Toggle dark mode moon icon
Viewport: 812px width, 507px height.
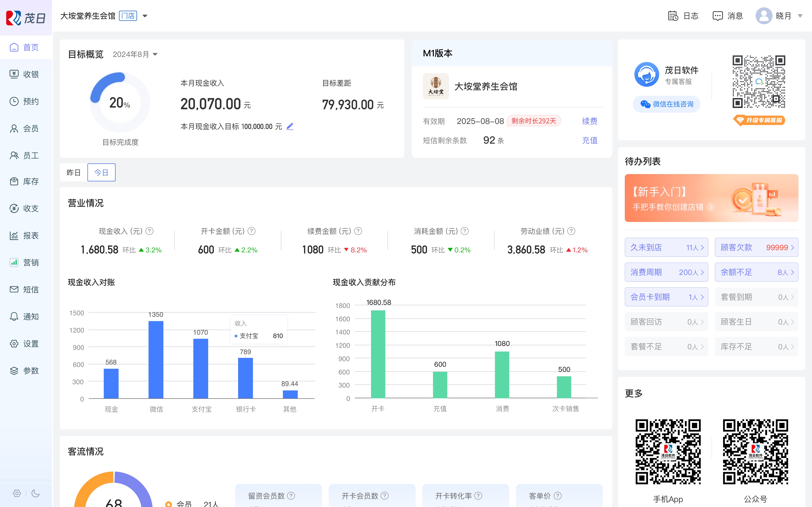[36, 493]
